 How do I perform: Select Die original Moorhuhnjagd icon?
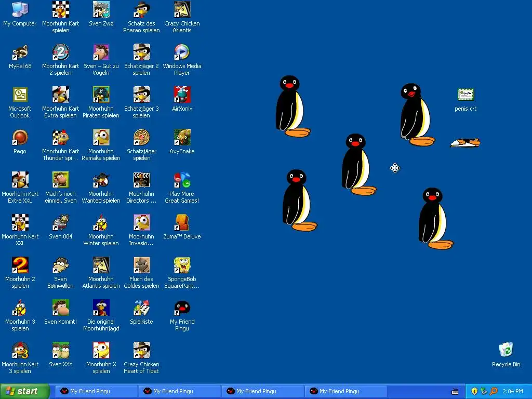coord(101,308)
